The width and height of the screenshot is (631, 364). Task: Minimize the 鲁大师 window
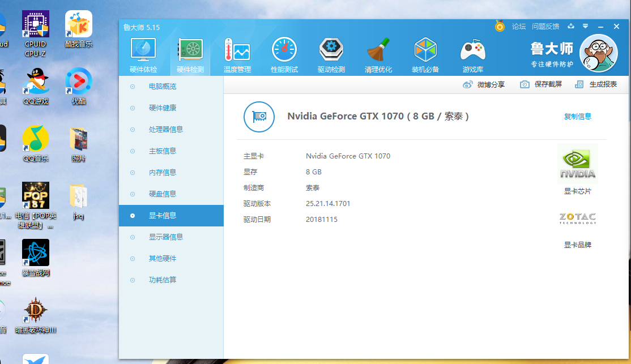[601, 27]
